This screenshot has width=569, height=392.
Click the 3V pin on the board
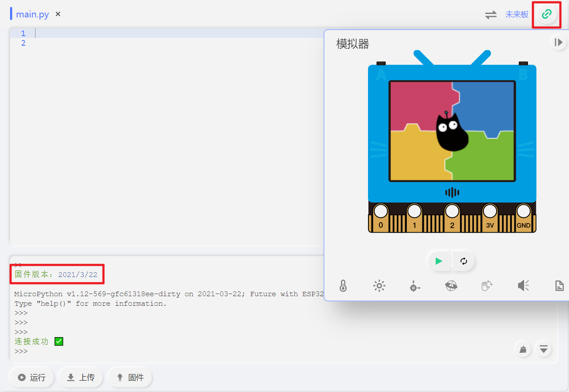(490, 217)
